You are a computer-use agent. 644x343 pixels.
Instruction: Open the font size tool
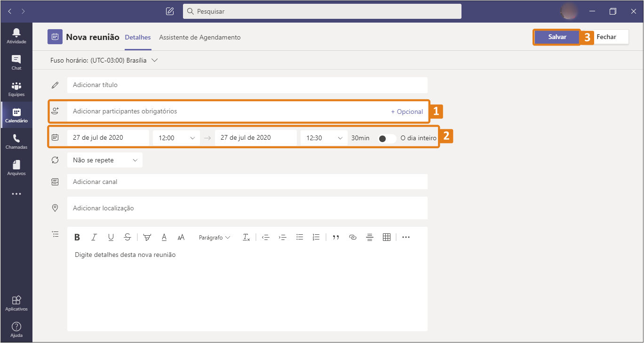[181, 238]
